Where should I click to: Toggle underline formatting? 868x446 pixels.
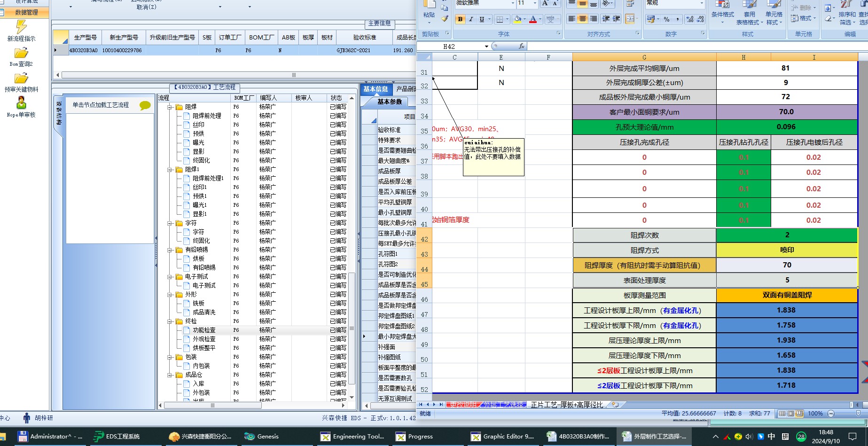point(482,19)
